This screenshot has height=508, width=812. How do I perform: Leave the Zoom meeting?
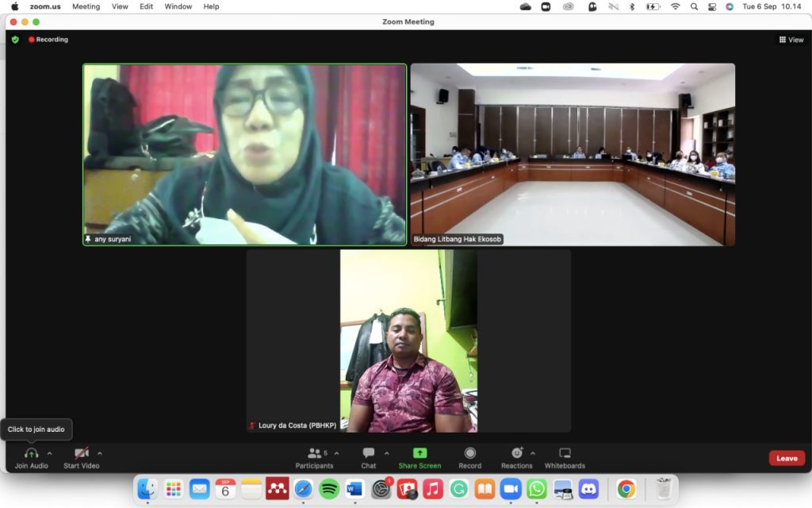(787, 458)
